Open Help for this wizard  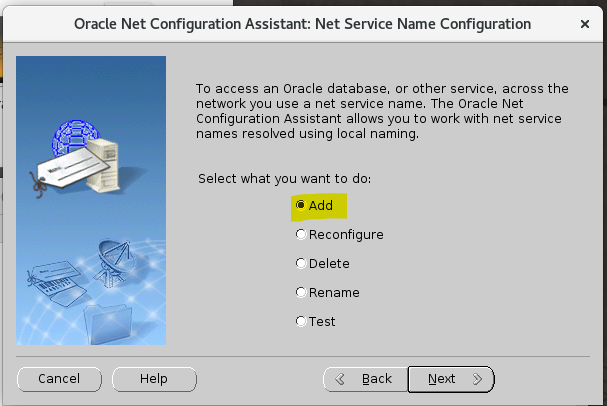[x=154, y=379]
